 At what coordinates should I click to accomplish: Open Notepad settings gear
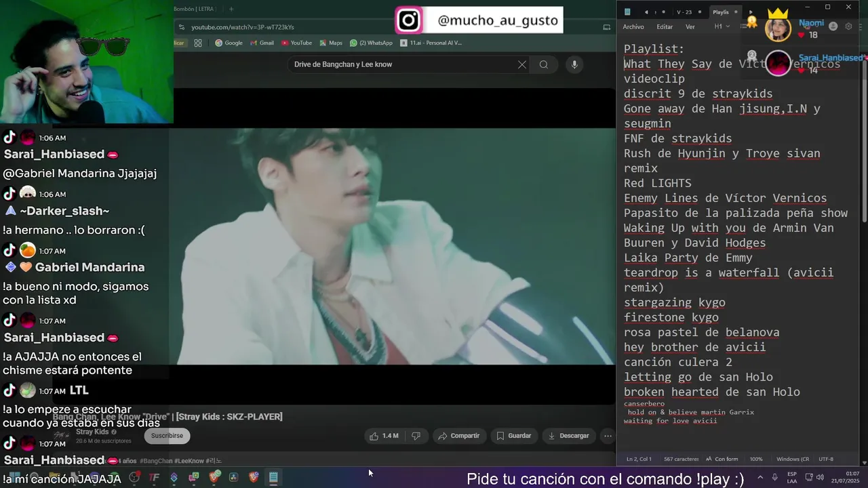[848, 26]
